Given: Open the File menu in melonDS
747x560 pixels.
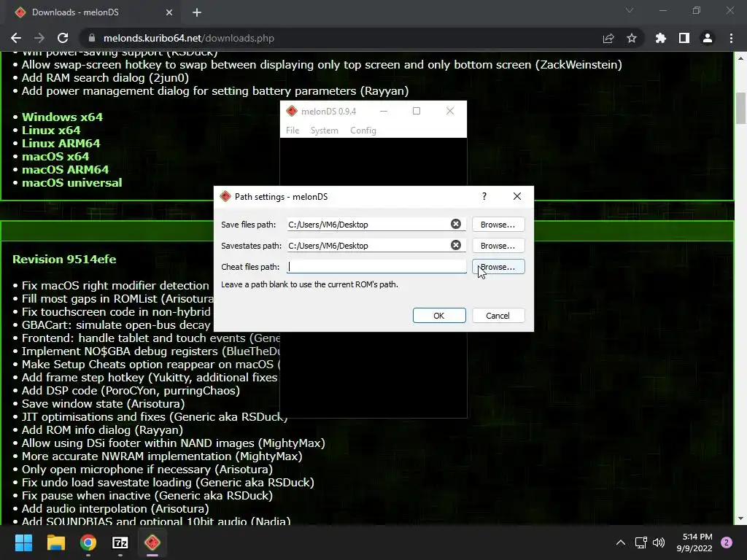Looking at the screenshot, I should (293, 131).
